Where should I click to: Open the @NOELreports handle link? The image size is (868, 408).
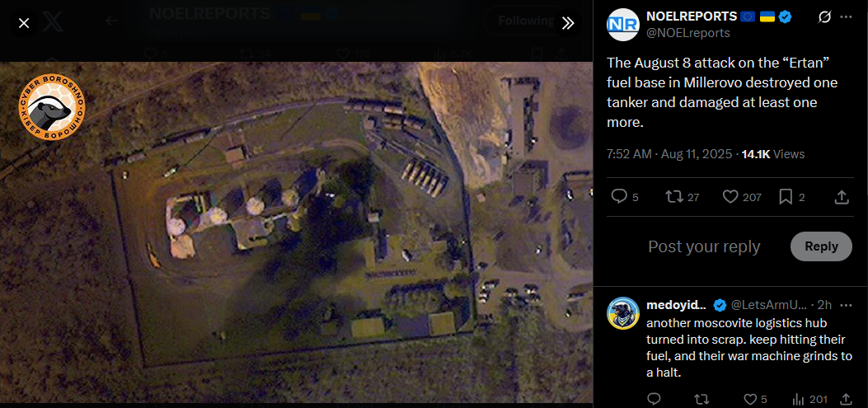[688, 33]
